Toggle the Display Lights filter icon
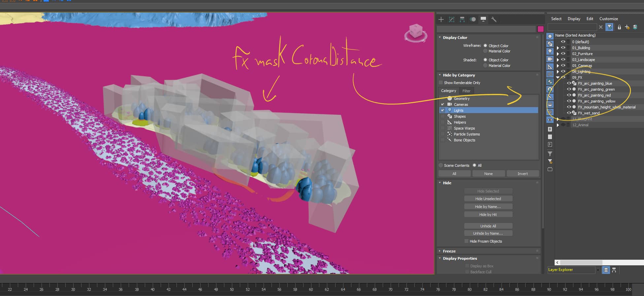Image resolution: width=644 pixels, height=296 pixels. (550, 51)
